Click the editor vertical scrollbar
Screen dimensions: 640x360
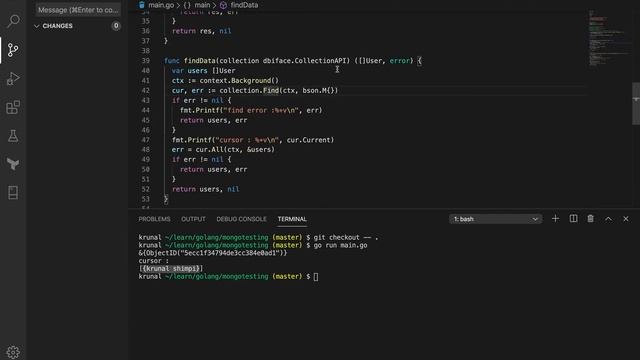pyautogui.click(x=636, y=104)
